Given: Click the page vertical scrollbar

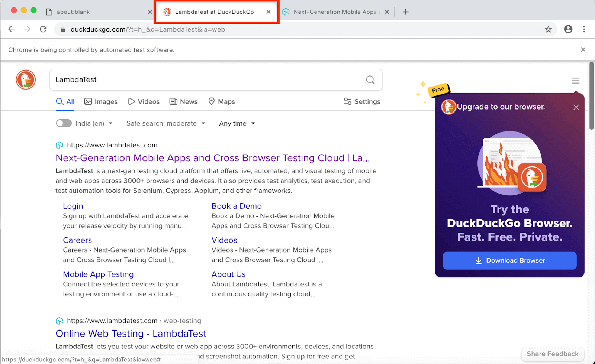Looking at the screenshot, I should [x=591, y=97].
